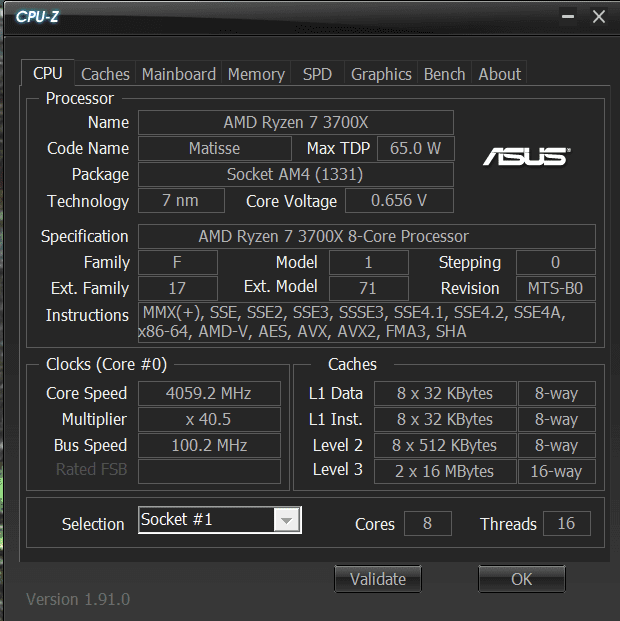Open the Memory tab
Screen dimensions: 620x621
pyautogui.click(x=256, y=74)
